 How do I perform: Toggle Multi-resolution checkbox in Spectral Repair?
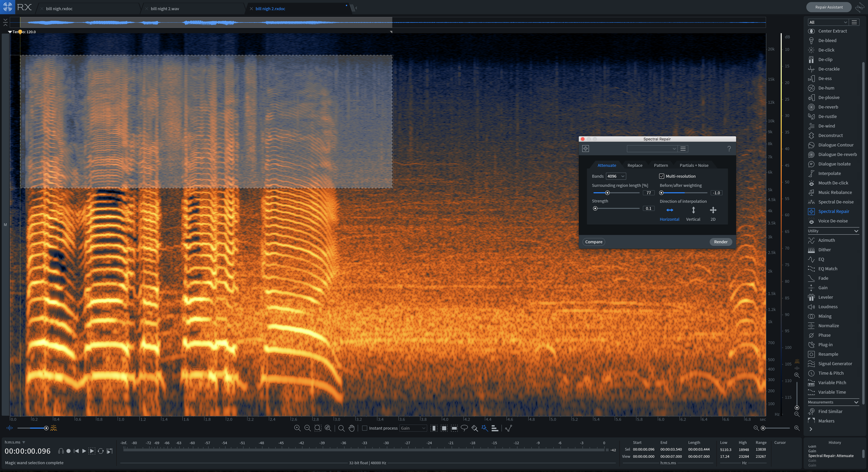pyautogui.click(x=662, y=176)
